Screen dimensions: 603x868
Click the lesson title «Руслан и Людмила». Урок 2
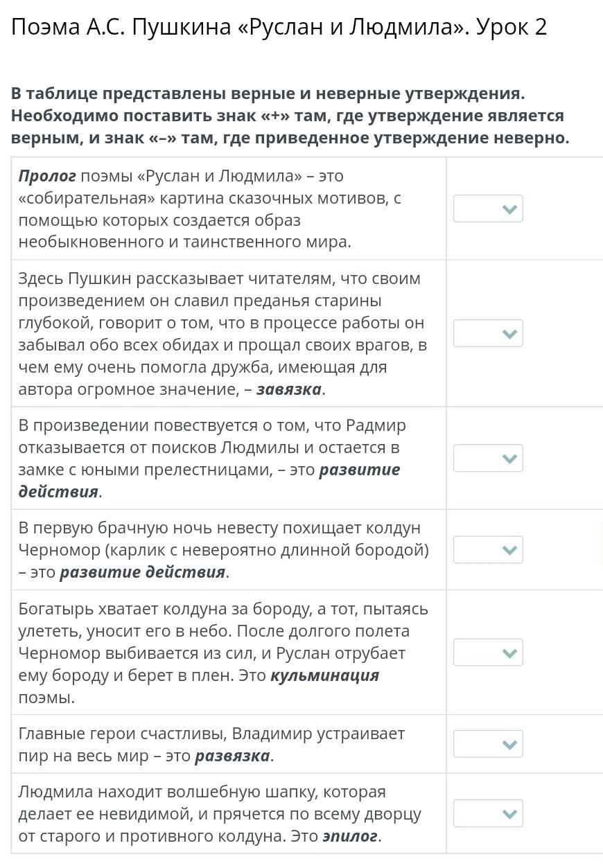[x=279, y=27]
